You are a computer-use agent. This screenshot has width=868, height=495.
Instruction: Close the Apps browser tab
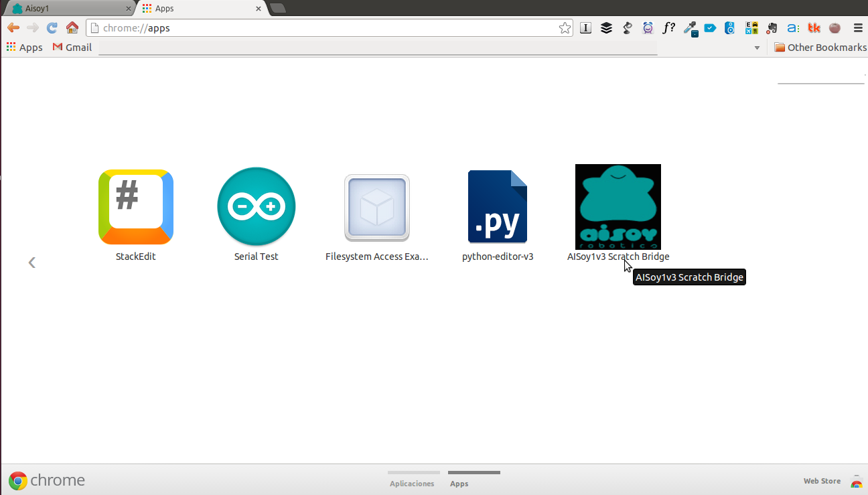click(x=259, y=9)
